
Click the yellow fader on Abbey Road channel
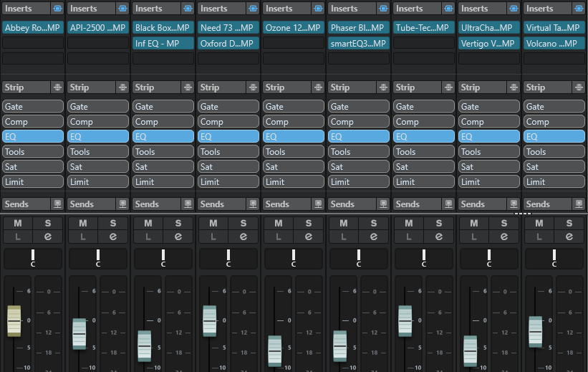tap(14, 321)
